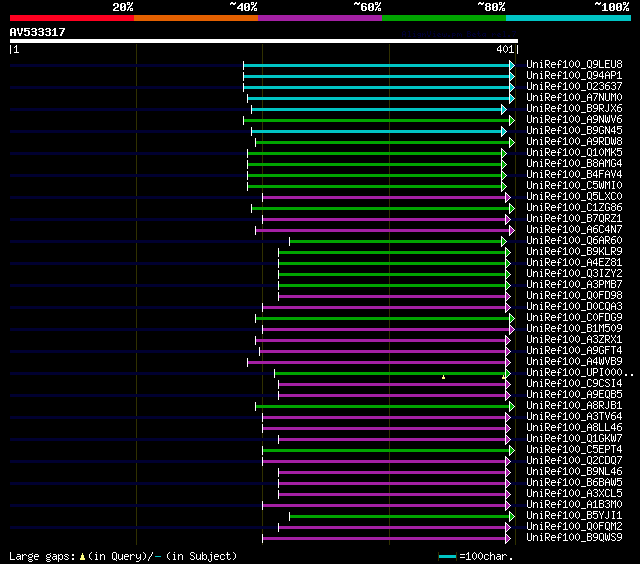This screenshot has height=564, width=640.
Task: Select the UniRef100_A1B3M0 label
Action: [x=574, y=505]
